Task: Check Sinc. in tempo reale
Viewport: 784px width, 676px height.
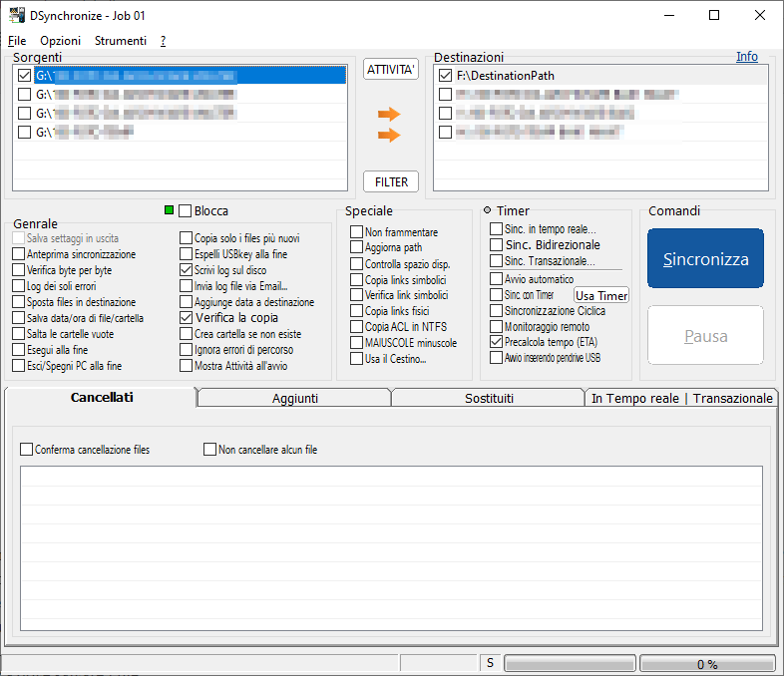Action: coord(496,229)
